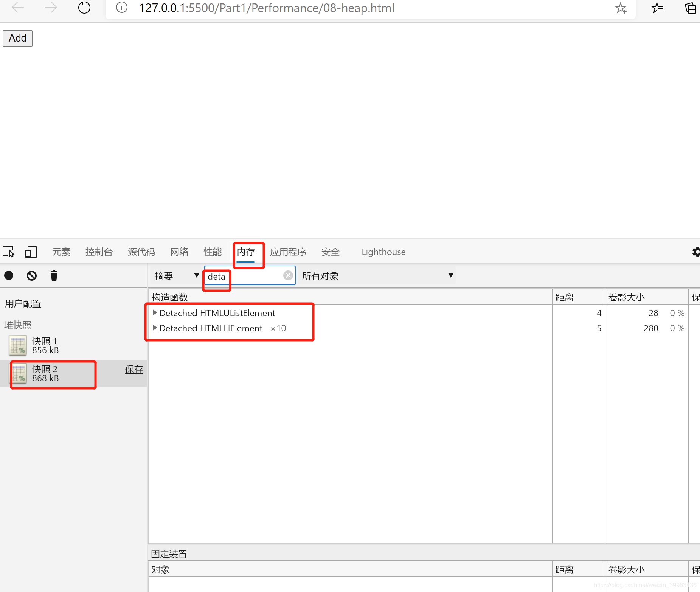
Task: Click distance value 4
Action: click(599, 313)
